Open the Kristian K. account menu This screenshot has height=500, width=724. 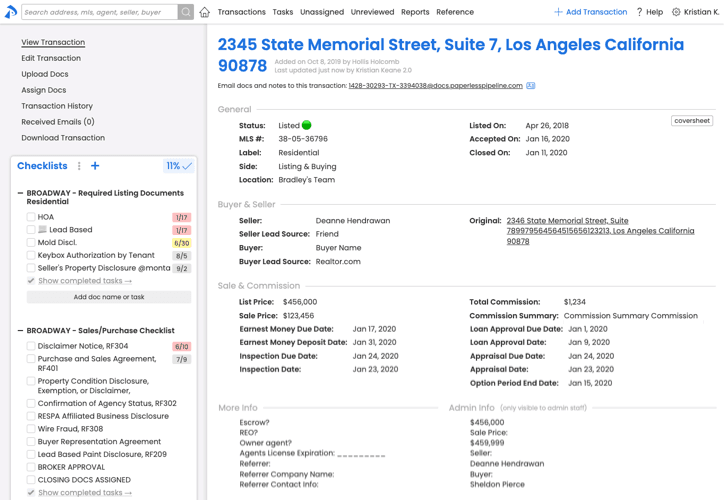pos(701,12)
